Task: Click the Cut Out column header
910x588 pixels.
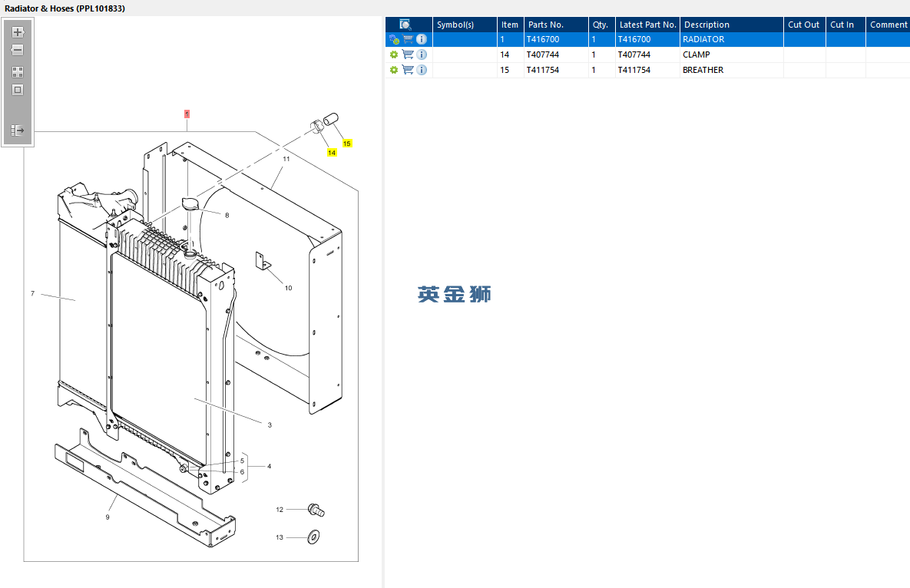Action: 804,25
